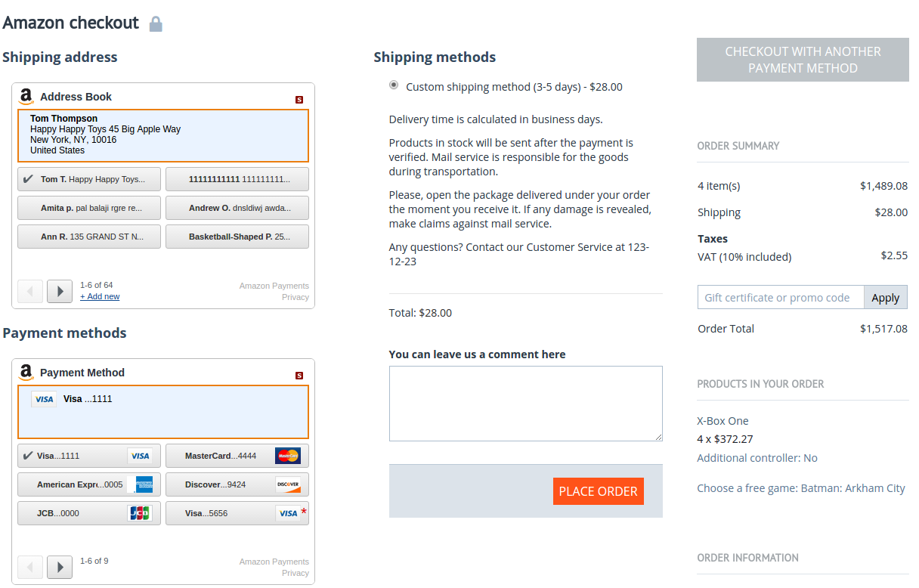Image resolution: width=919 pixels, height=588 pixels.
Task: Click the Place Order button
Action: point(598,491)
